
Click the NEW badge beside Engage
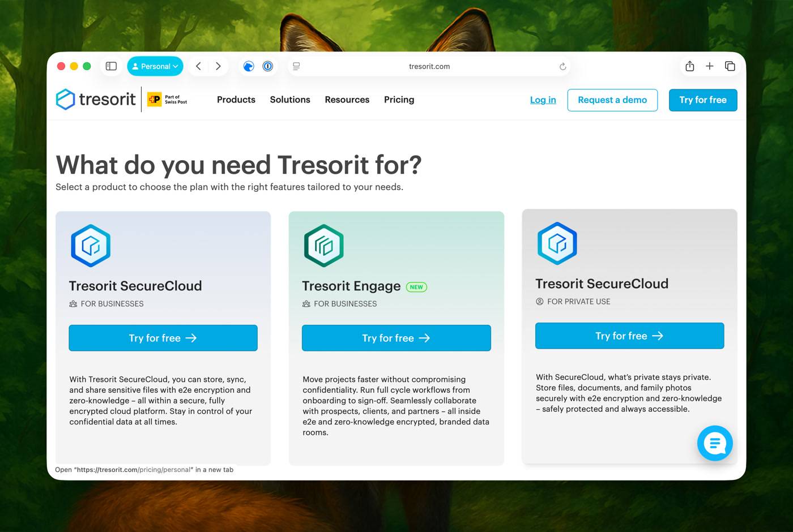[416, 287]
